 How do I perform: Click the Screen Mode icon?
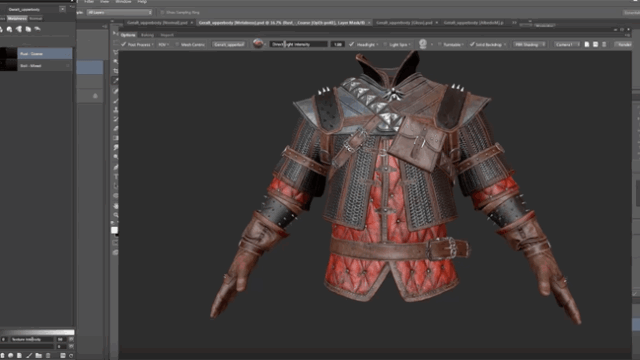point(116,253)
